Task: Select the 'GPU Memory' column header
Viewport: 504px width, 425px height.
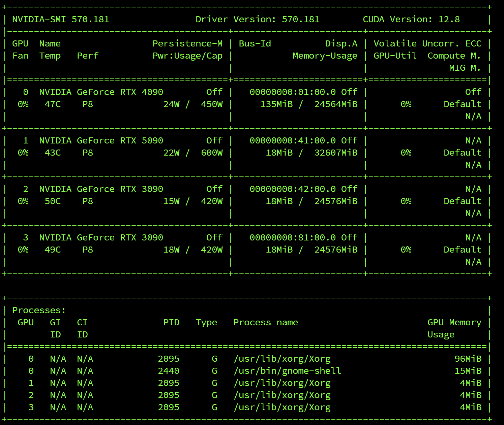Action: click(454, 322)
